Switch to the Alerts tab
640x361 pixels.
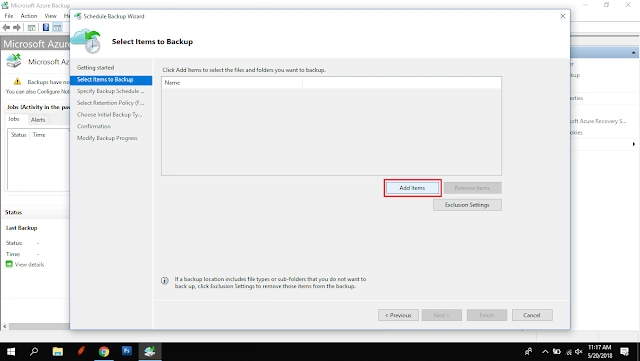coord(38,120)
